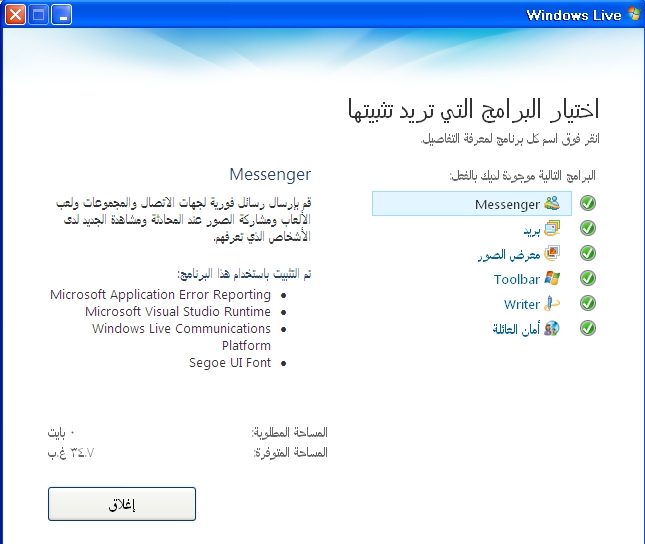The width and height of the screenshot is (645, 544).
Task: Click the إغلاق (Close) button
Action: coord(122,504)
